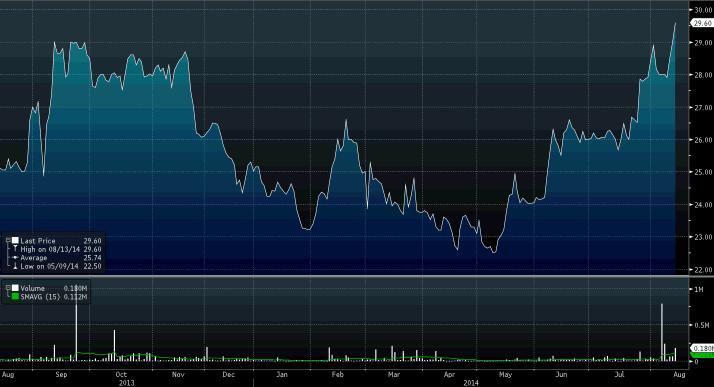Click the 22.50 low value

pos(92,266)
